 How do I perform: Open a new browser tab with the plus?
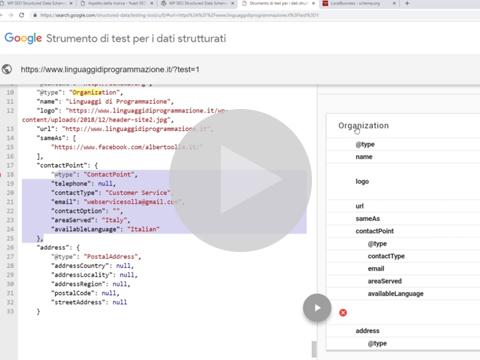click(407, 3)
